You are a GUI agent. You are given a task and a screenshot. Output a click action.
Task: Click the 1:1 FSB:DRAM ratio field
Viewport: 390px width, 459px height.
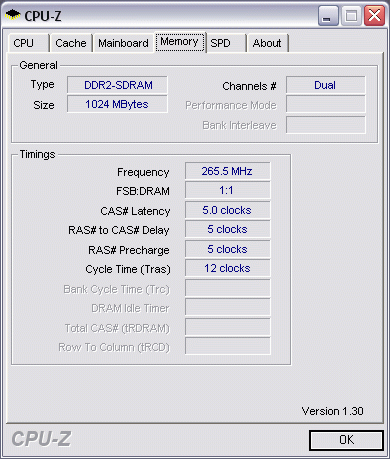pyautogui.click(x=228, y=190)
